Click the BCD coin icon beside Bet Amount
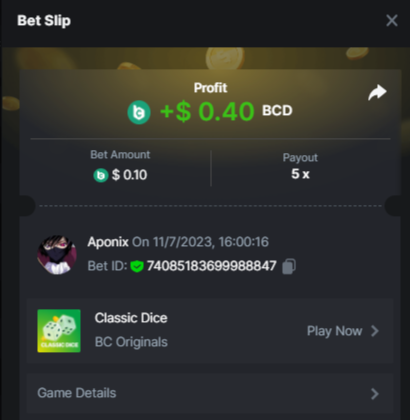Screen dimensions: 410x420 [x=101, y=175]
